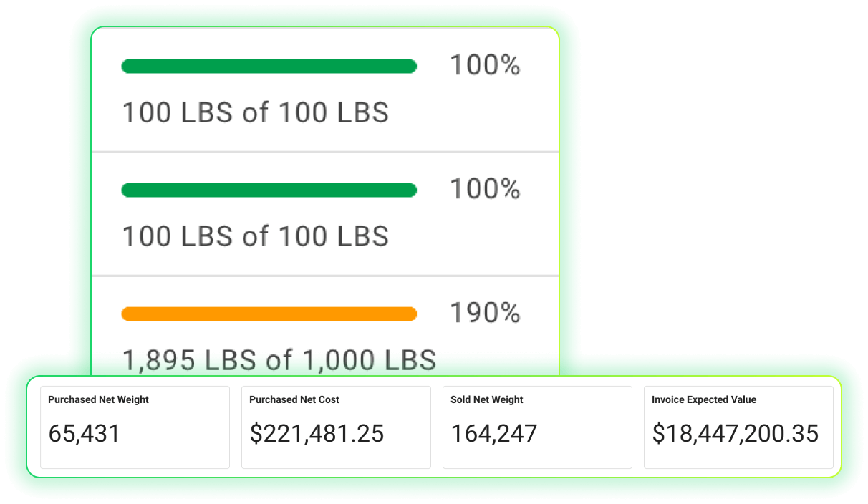Click the Invoice Expected Value card title
868x504 pixels.
tap(704, 399)
